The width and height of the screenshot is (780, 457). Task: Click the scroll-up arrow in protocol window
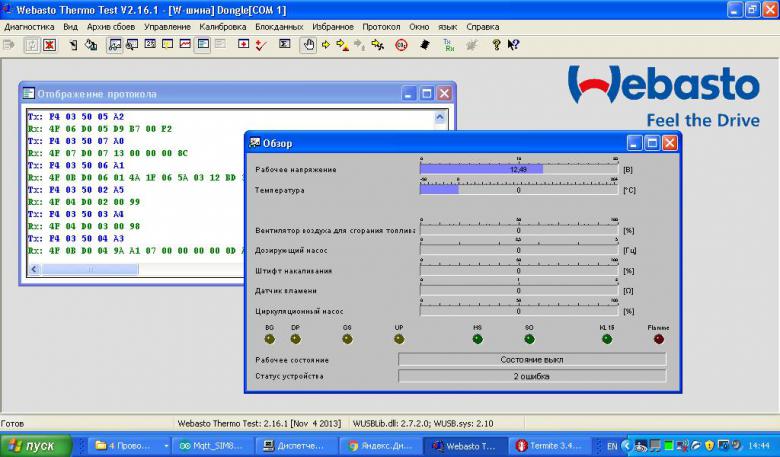440,117
